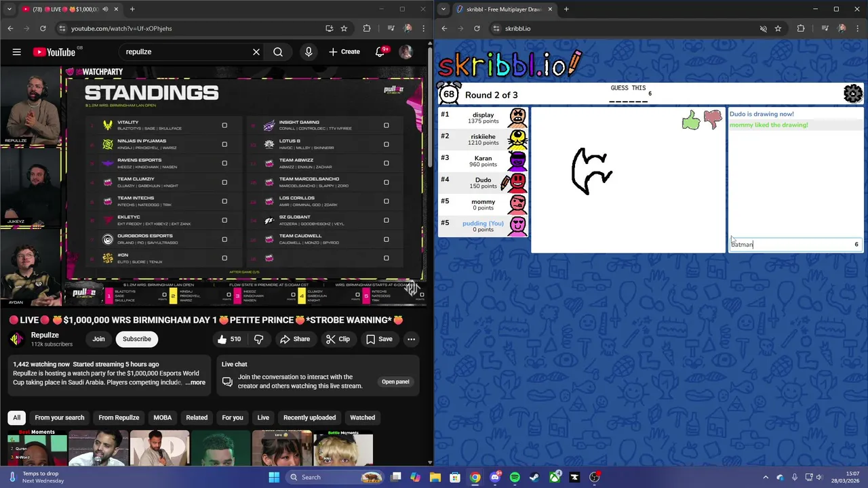The image size is (868, 488).
Task: Open skribbl settings gear
Action: coord(852,94)
